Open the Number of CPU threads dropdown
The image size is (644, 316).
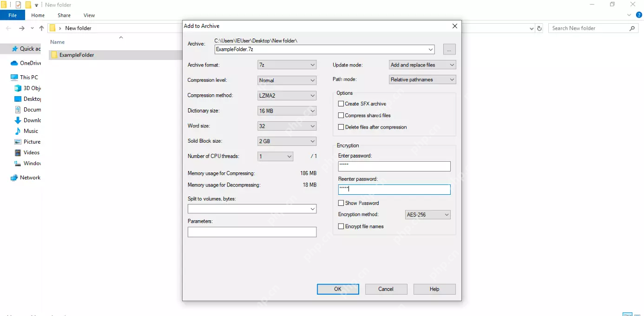[276, 157]
